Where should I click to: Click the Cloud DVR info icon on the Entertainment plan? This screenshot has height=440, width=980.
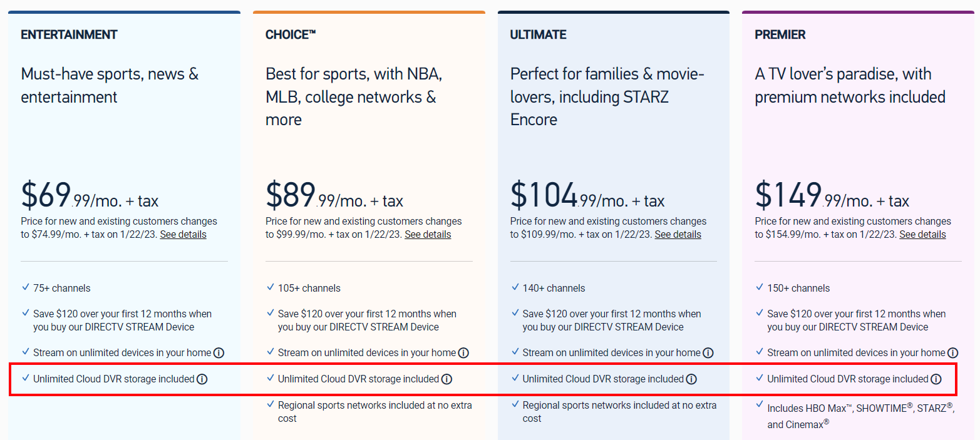(x=201, y=379)
